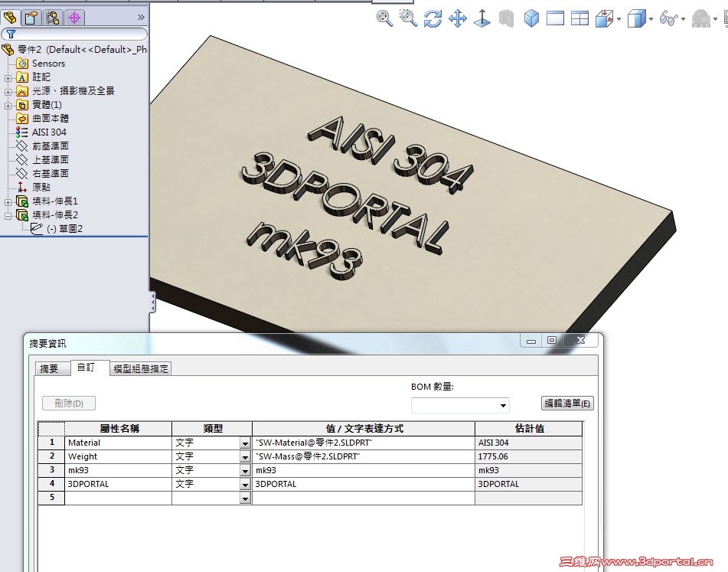Open the FeatureManager design tree tab
This screenshot has width=728, height=572.
[x=10, y=18]
